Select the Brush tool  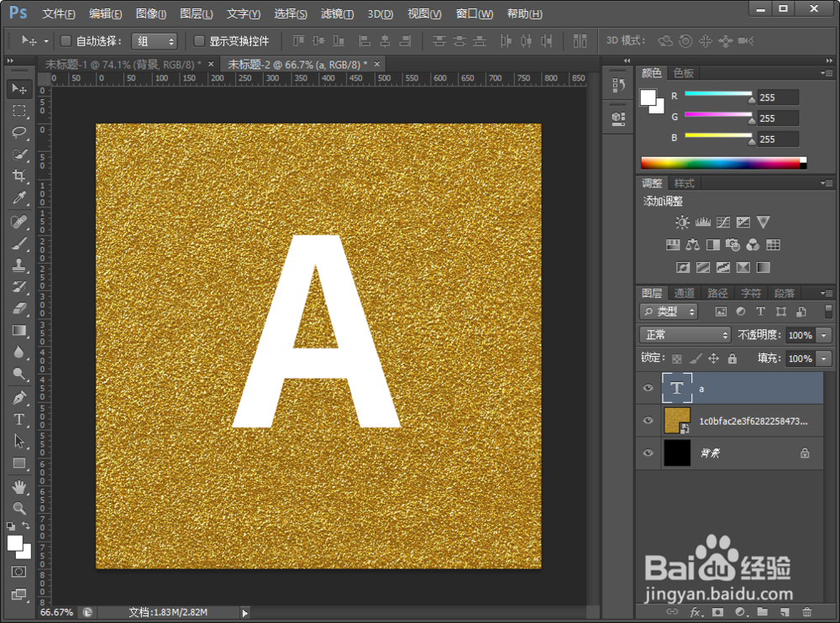point(19,243)
